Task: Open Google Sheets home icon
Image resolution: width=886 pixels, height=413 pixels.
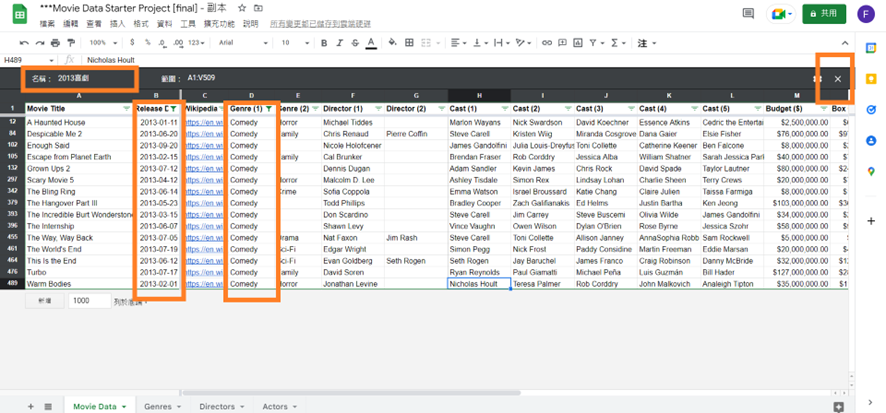Action: tap(19, 13)
